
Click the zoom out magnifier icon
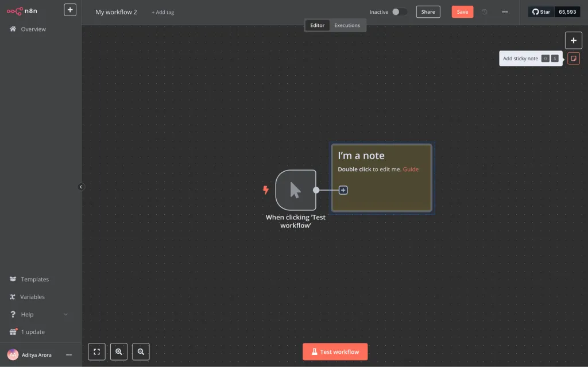click(141, 351)
